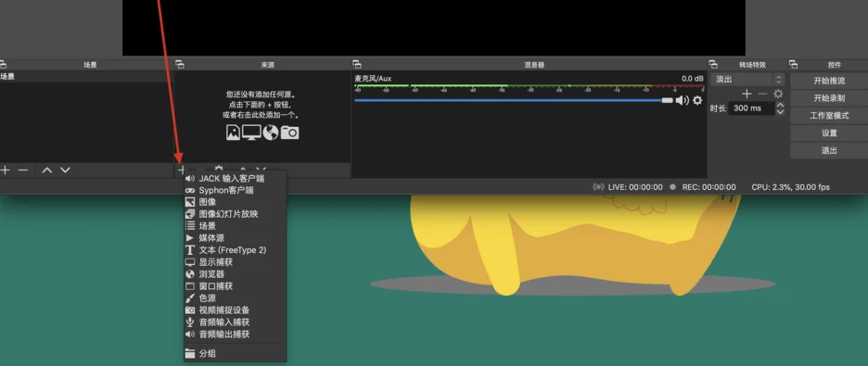Open the 淡出 transition dropdown
The height and width of the screenshot is (366, 868).
[x=747, y=80]
